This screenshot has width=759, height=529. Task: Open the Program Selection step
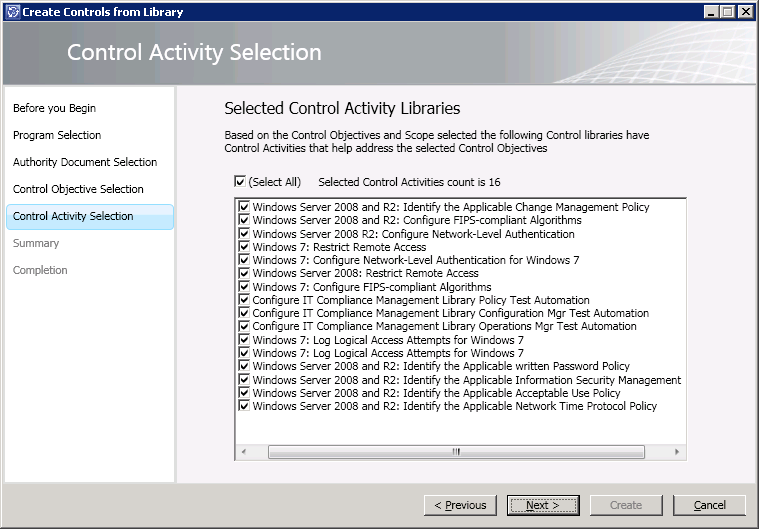pyautogui.click(x=57, y=135)
